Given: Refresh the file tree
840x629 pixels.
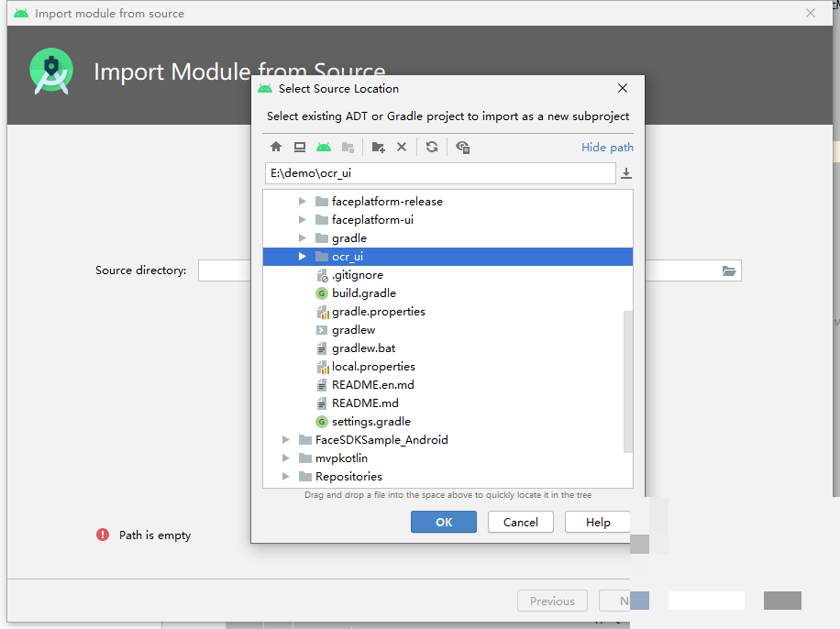Looking at the screenshot, I should (x=432, y=147).
